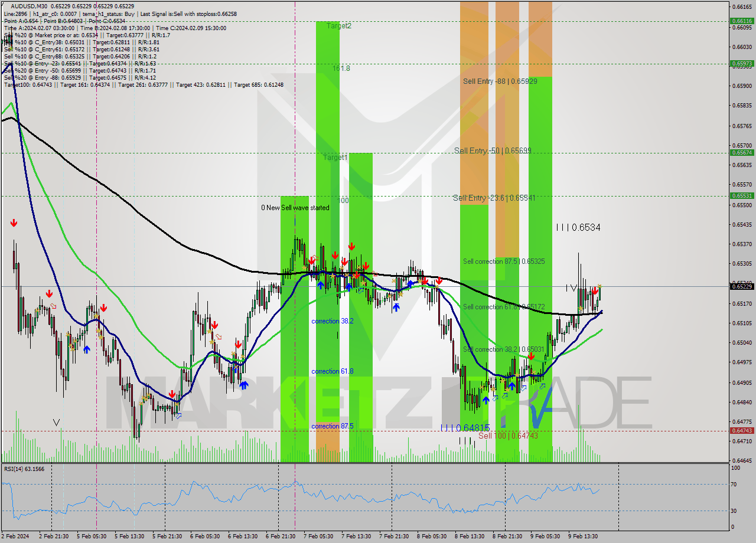
Task: Click '5 Feb 05:30' on the time axis
Action: [x=91, y=536]
